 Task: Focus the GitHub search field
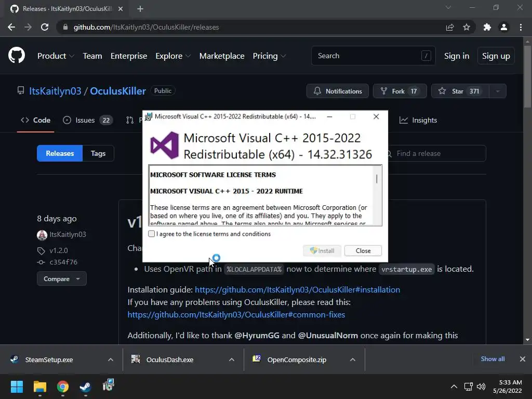[x=373, y=56]
